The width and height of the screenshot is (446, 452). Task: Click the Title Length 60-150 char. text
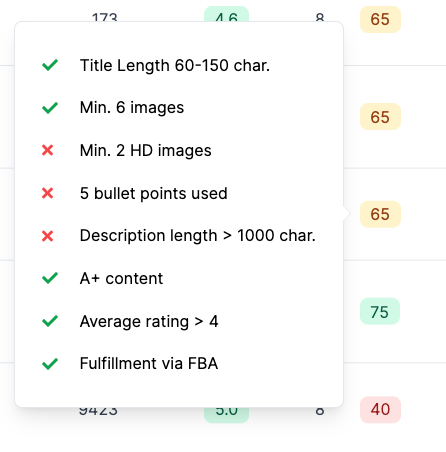[x=175, y=65]
